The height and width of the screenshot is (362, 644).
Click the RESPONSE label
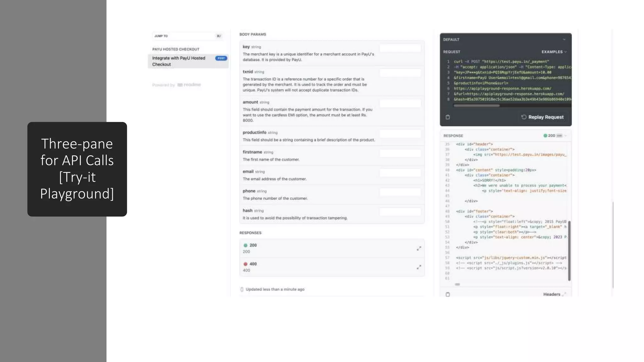tap(453, 136)
